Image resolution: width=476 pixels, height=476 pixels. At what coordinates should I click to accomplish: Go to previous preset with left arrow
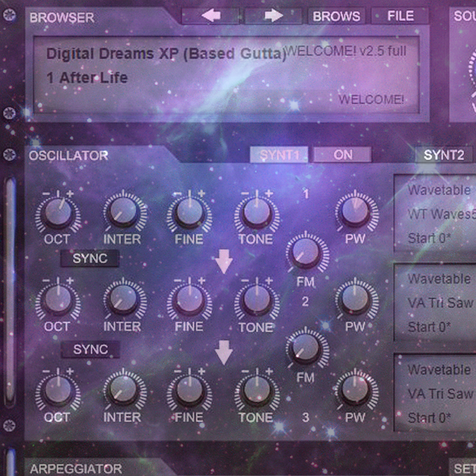(211, 16)
